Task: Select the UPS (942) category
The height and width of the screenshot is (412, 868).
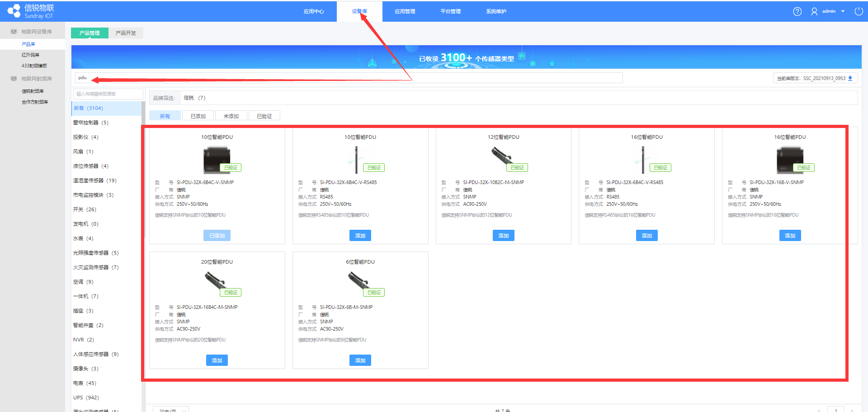Action: (x=106, y=398)
